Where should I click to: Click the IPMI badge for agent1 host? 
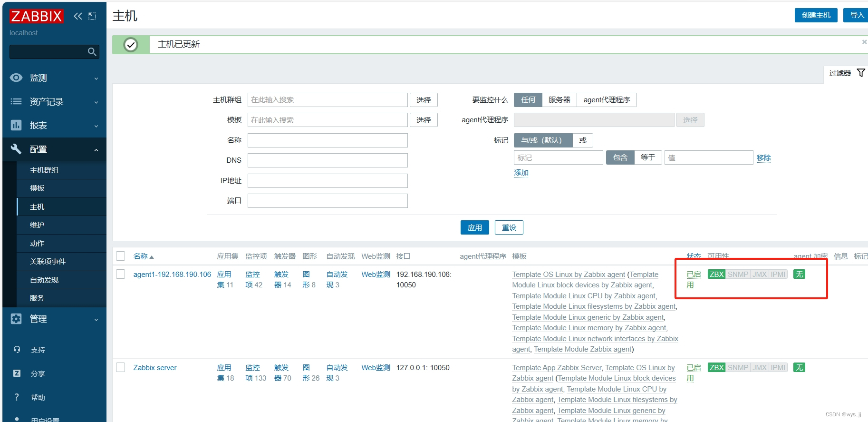point(778,274)
